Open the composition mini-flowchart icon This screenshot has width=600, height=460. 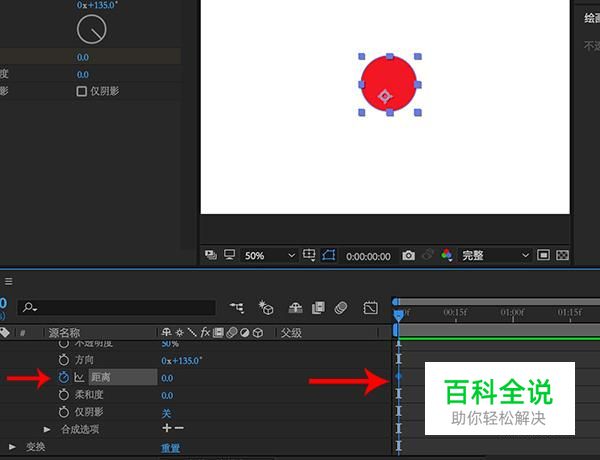(237, 307)
